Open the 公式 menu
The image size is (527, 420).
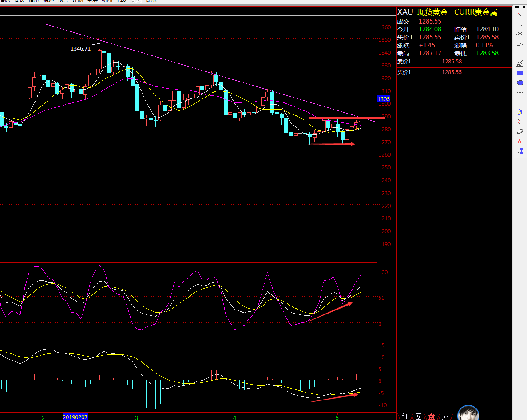pyautogui.click(x=19, y=1)
